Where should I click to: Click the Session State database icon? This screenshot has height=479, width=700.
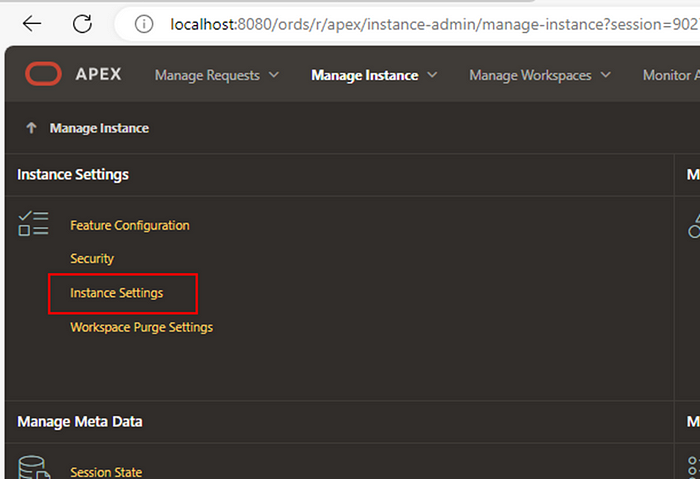click(x=34, y=467)
